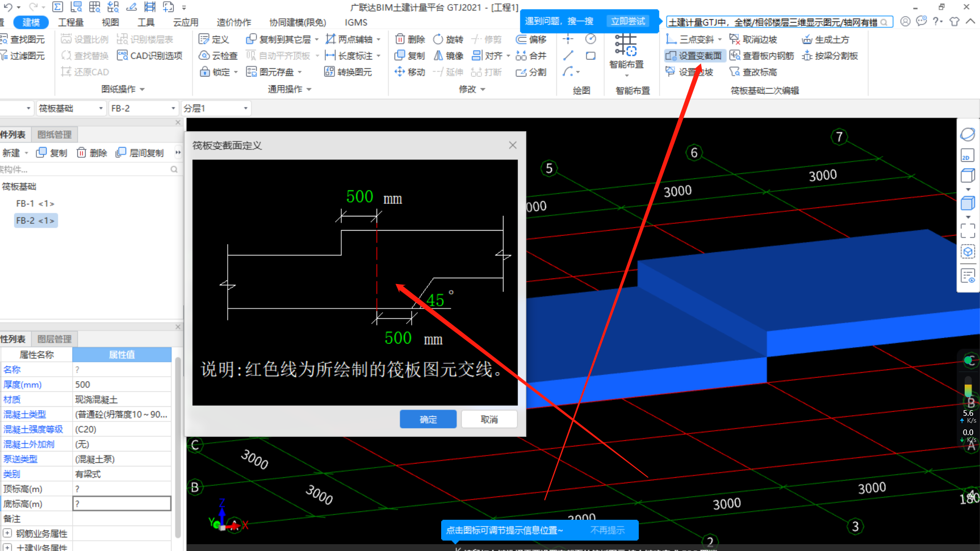Click the 厚度(mm) value cell 500

(122, 385)
